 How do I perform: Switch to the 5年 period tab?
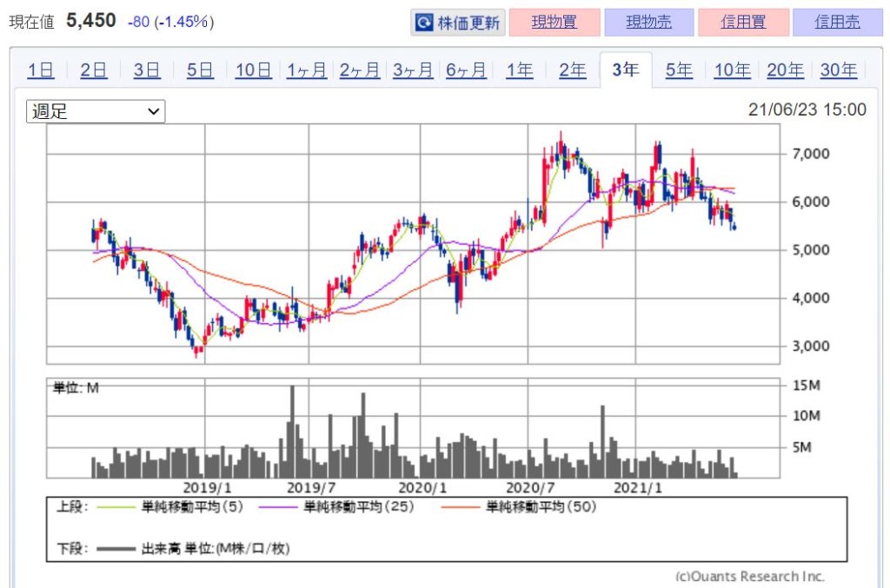pos(679,69)
